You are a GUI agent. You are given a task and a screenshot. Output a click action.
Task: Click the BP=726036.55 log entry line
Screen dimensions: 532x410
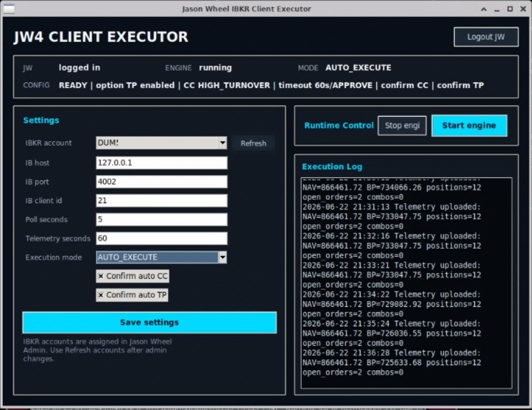[x=392, y=333]
